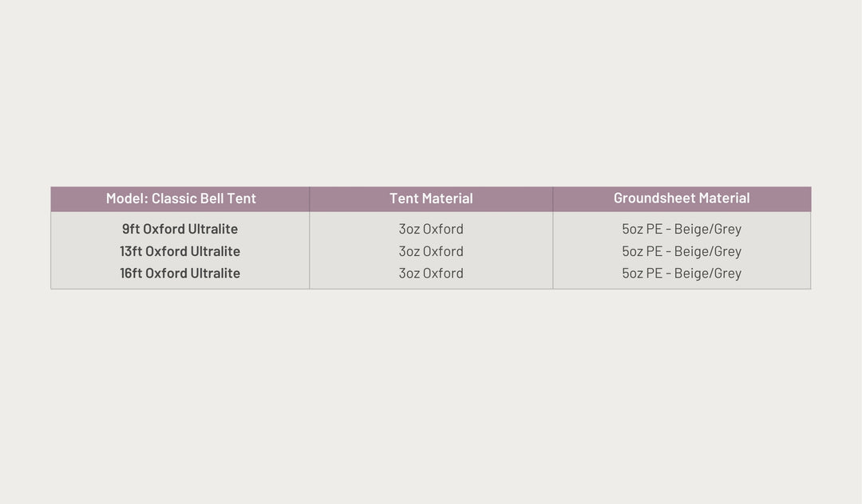Click the 'Groundsheet Material' column header
This screenshot has height=504, width=862.
pyautogui.click(x=682, y=198)
